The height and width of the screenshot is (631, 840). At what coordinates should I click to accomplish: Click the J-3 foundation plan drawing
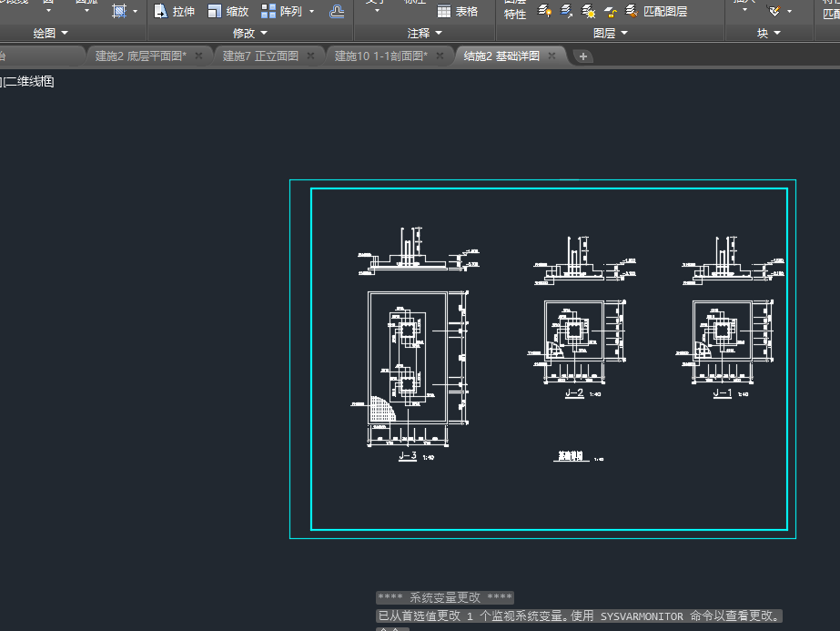click(x=408, y=358)
